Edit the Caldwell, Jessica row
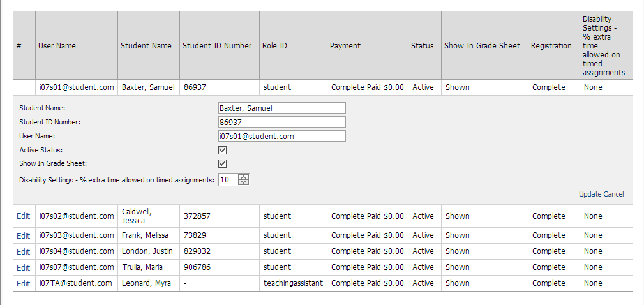 (23, 216)
